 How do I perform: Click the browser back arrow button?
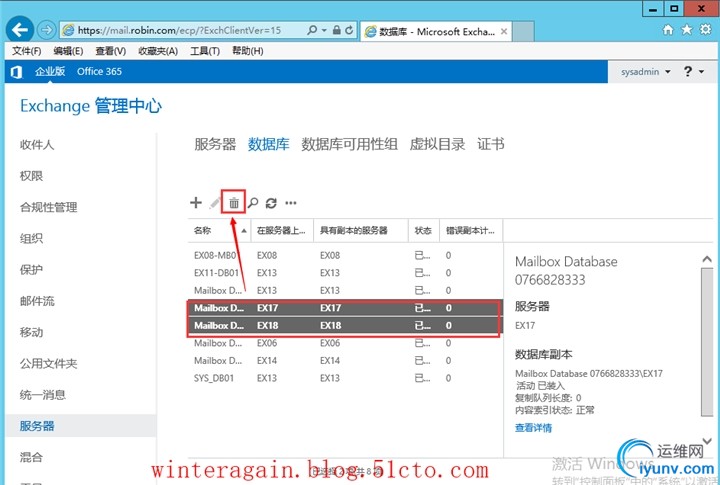pos(20,30)
